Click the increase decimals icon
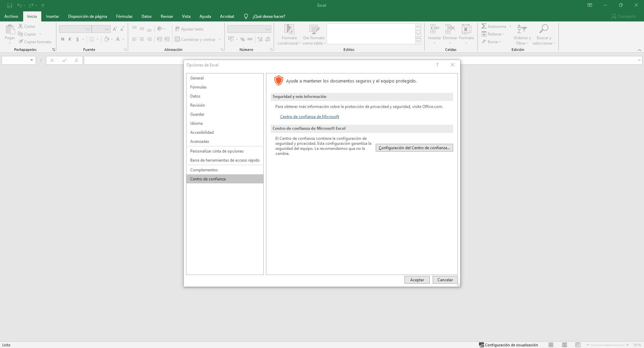This screenshot has height=348, width=644. click(260, 39)
